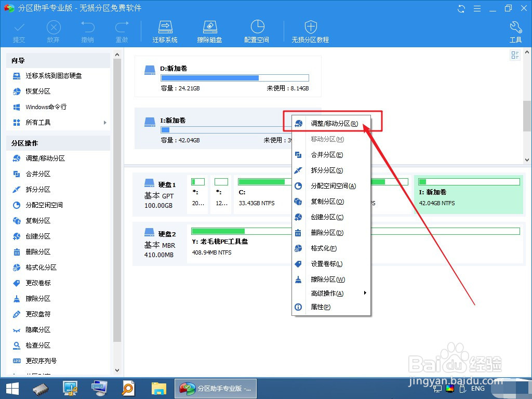Click the left sidebar scroll up arrow
Screen dimensions: 532x399
[117, 55]
